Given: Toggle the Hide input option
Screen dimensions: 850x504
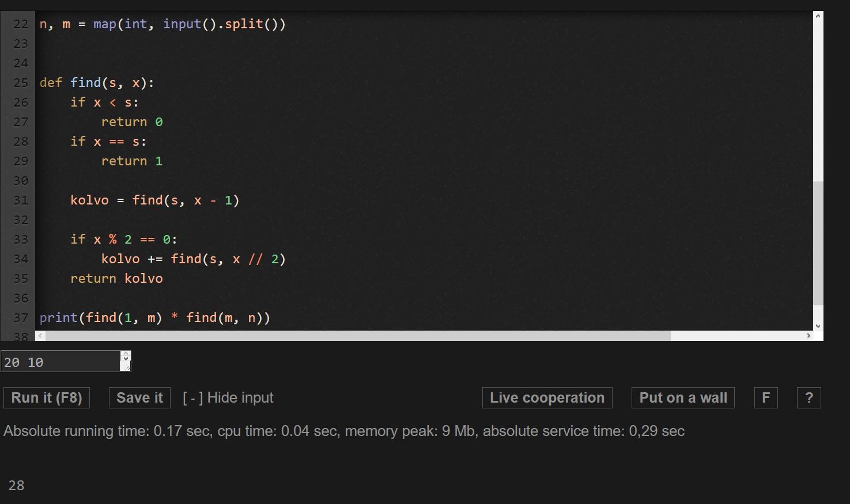Looking at the screenshot, I should 228,398.
